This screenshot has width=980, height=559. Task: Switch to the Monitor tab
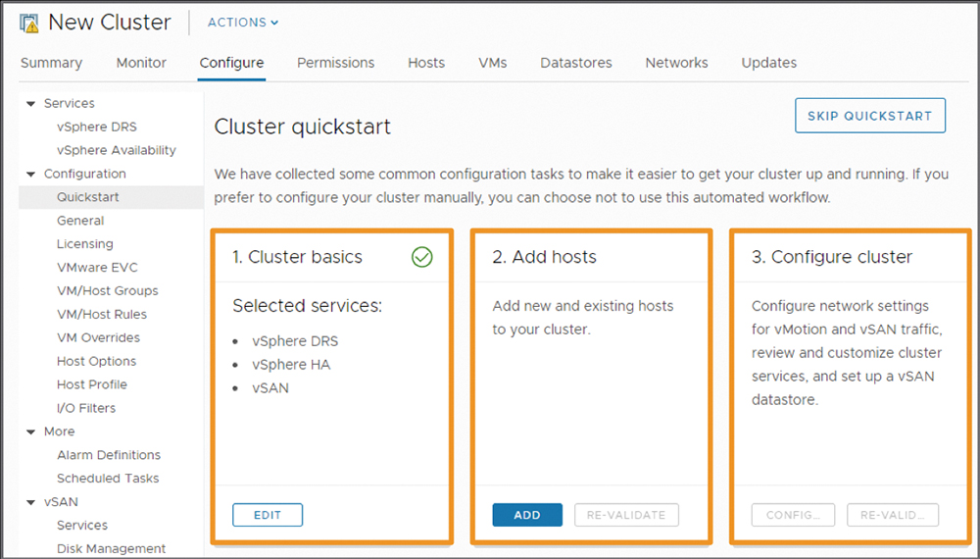[141, 63]
